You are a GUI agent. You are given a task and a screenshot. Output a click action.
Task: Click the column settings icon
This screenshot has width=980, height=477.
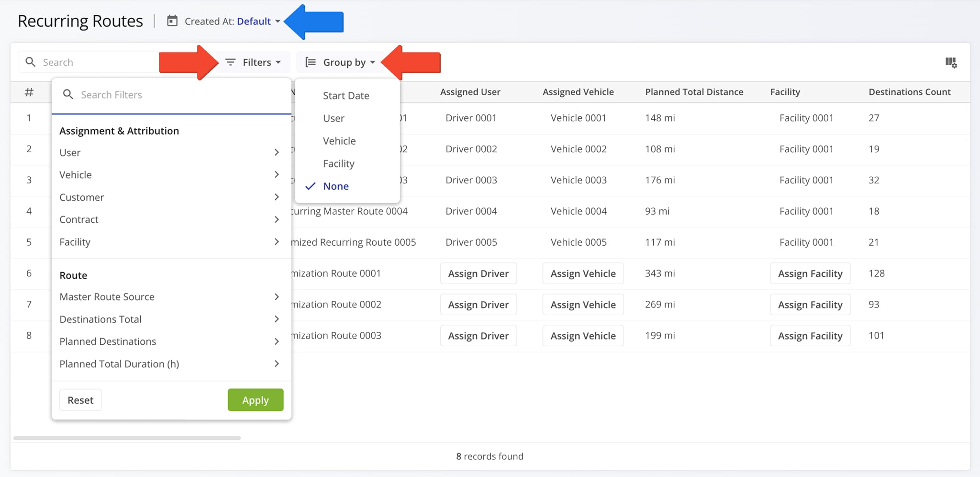point(950,62)
